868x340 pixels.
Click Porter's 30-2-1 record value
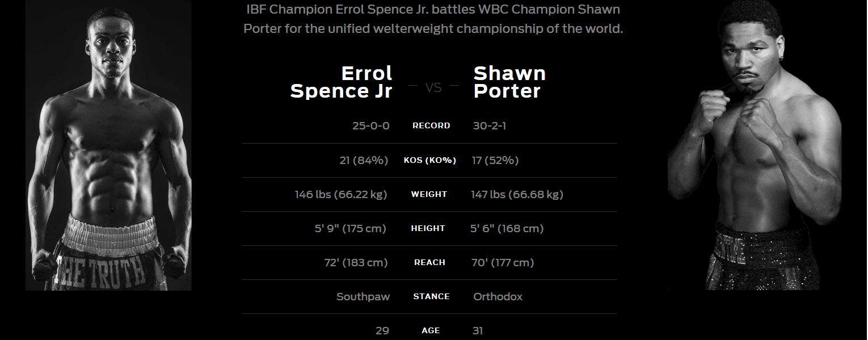[490, 126]
